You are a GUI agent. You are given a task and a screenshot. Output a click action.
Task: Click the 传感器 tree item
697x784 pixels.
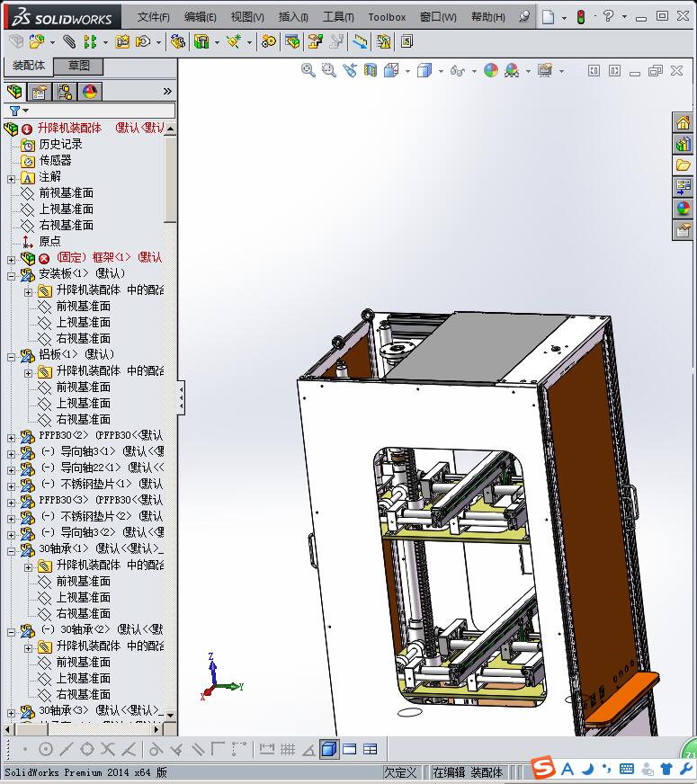[55, 161]
